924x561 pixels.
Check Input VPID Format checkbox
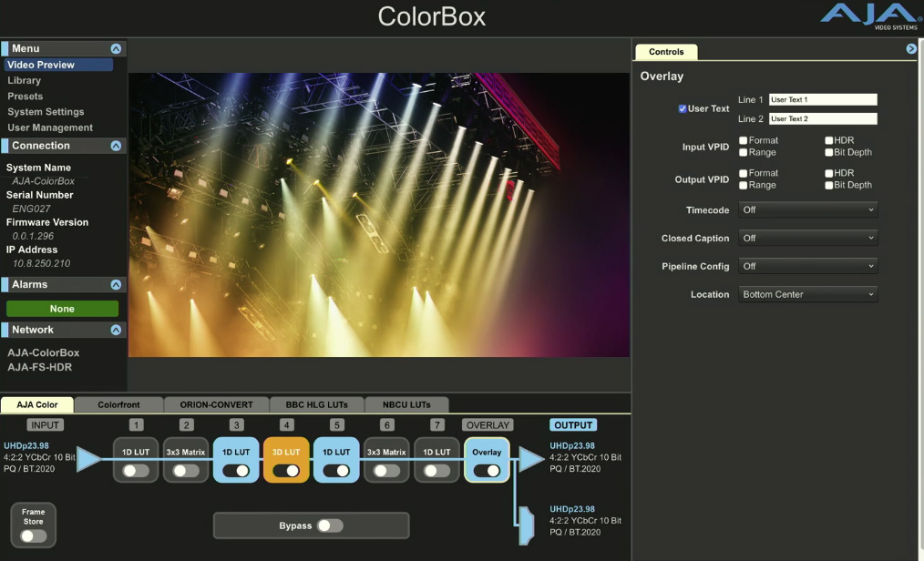coord(744,140)
